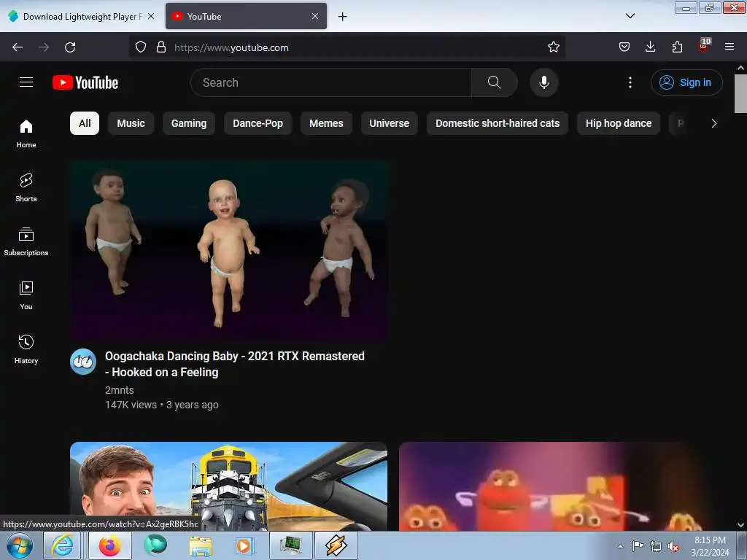The height and width of the screenshot is (560, 747).
Task: Start voice search with microphone icon
Action: pos(543,82)
